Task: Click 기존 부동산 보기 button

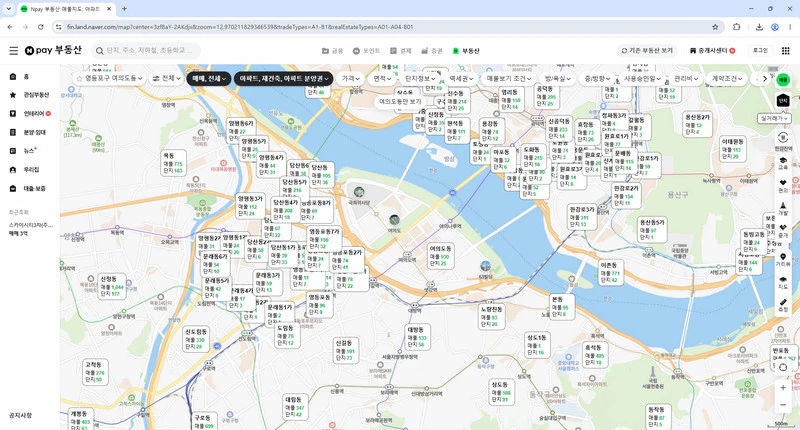Action: click(x=647, y=50)
